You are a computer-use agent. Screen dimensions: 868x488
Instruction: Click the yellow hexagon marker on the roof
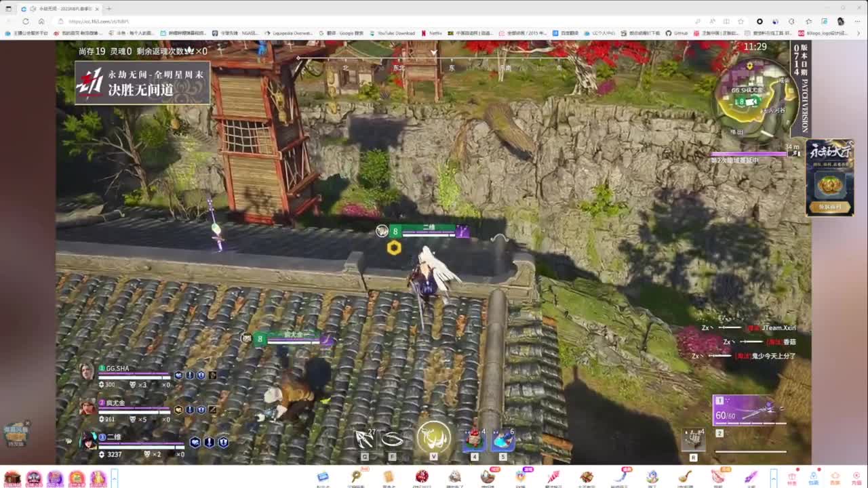[x=394, y=248]
